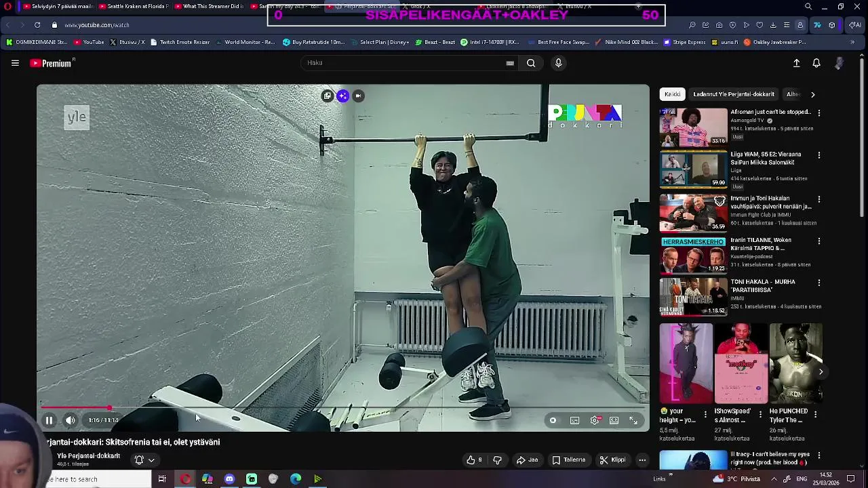Enter fullscreen mode
The image size is (868, 488).
tap(633, 420)
